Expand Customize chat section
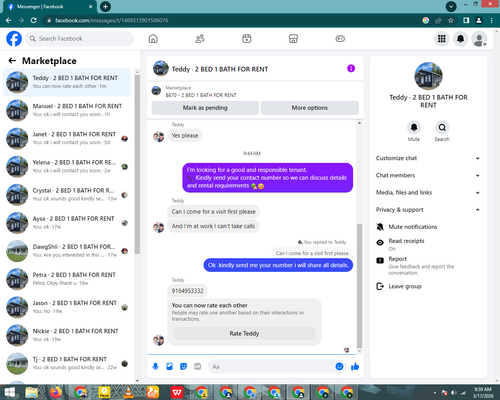The height and width of the screenshot is (400, 500). pyautogui.click(x=428, y=158)
